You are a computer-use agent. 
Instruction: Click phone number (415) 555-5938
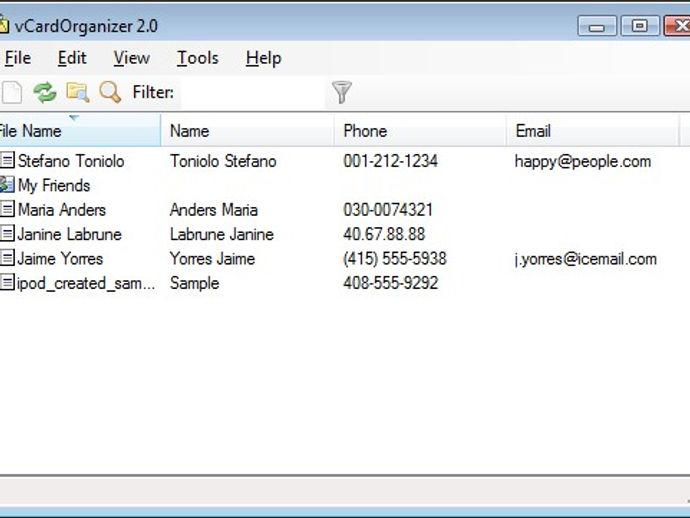pyautogui.click(x=395, y=259)
